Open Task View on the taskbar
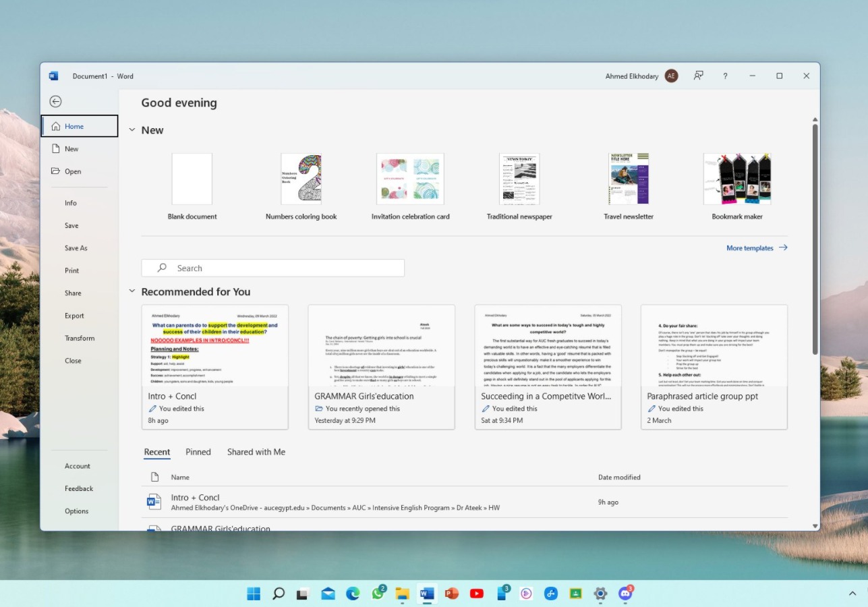 coord(303,594)
